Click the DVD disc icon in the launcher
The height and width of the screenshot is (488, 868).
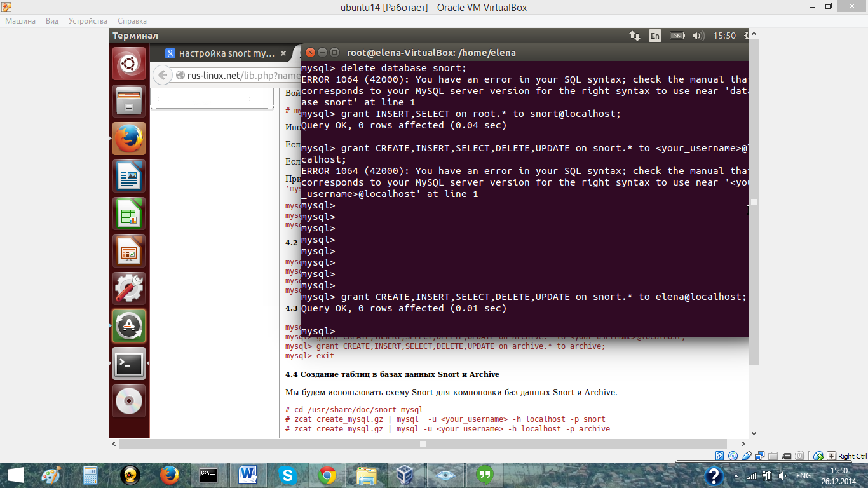coord(129,401)
